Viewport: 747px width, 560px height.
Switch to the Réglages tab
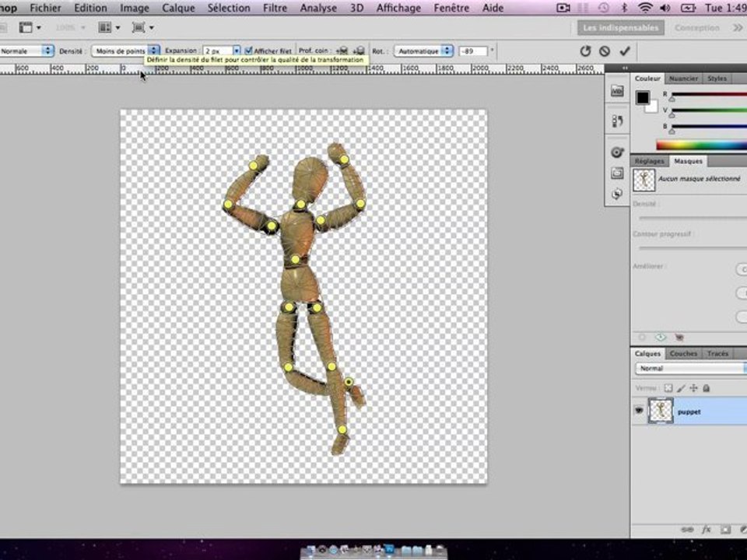(x=649, y=161)
